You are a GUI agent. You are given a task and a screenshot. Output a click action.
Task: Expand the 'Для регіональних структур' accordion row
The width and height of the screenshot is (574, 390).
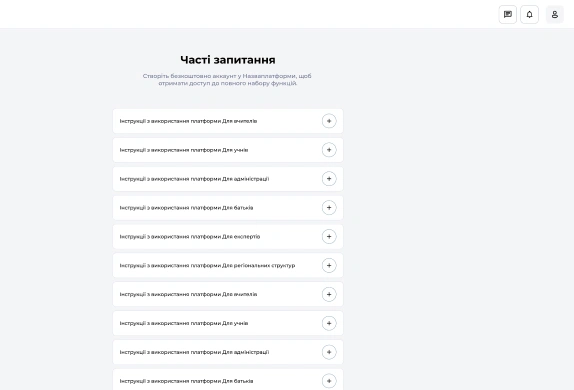(228, 265)
